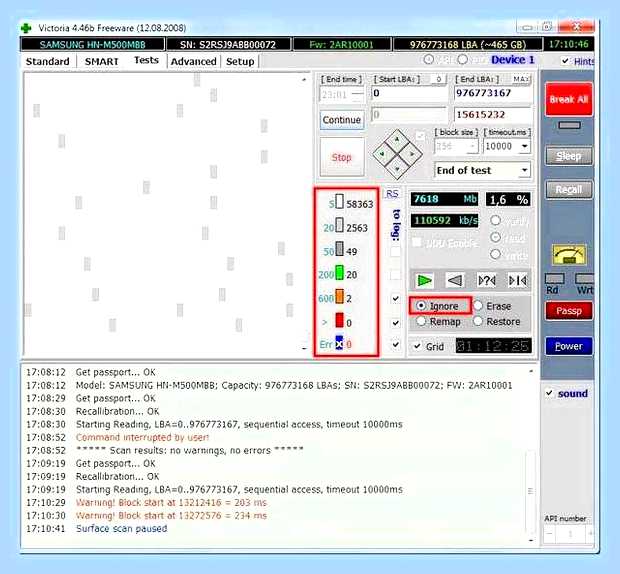The image size is (620, 574).
Task: Click the End LBA field showing 976773167
Action: coord(492,94)
